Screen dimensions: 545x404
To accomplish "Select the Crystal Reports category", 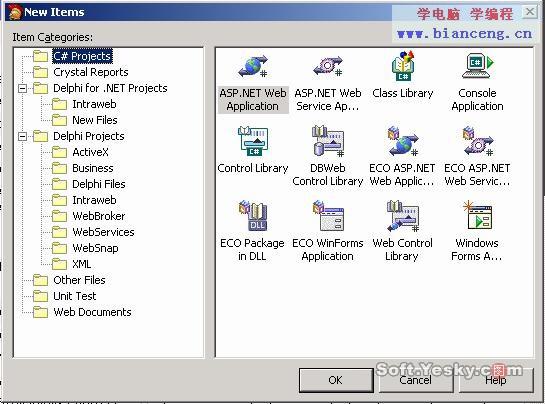I will pos(91,72).
